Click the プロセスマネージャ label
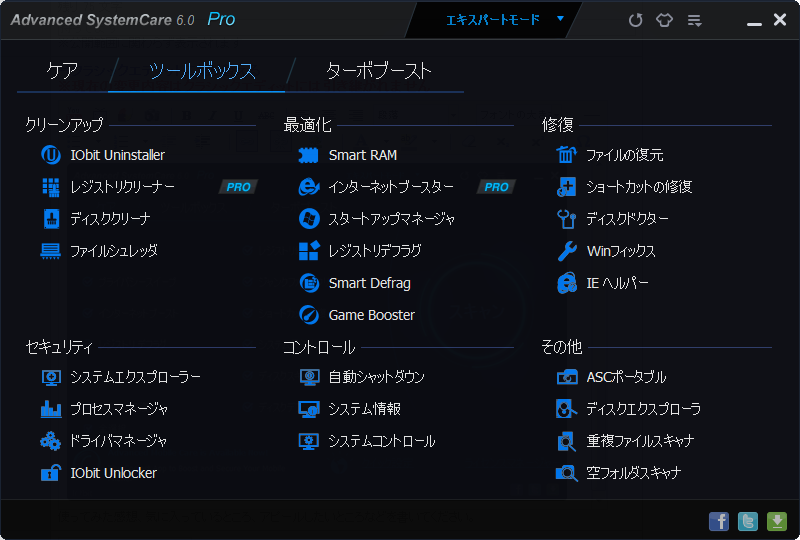Screen dimensions: 800x540 click(119, 409)
